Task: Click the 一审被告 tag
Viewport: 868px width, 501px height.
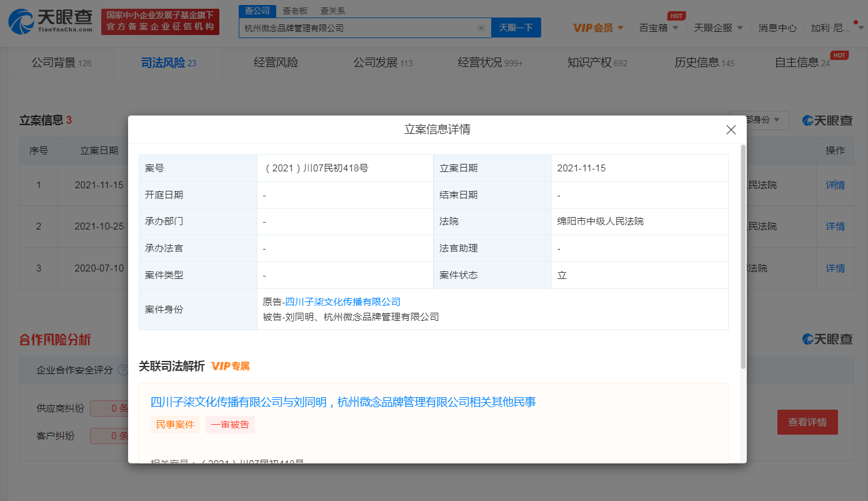Action: [x=230, y=425]
